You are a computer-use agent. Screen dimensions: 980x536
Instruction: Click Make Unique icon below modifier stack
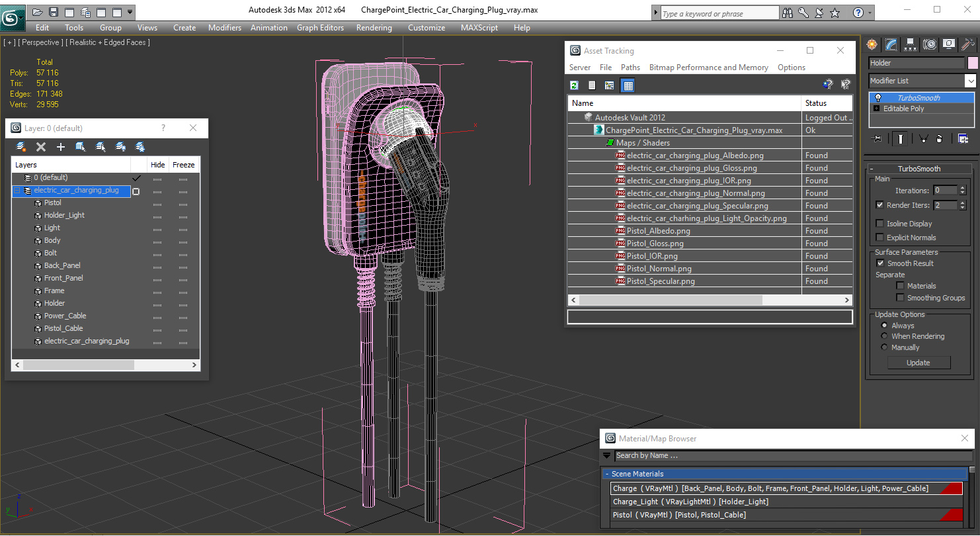click(x=922, y=138)
